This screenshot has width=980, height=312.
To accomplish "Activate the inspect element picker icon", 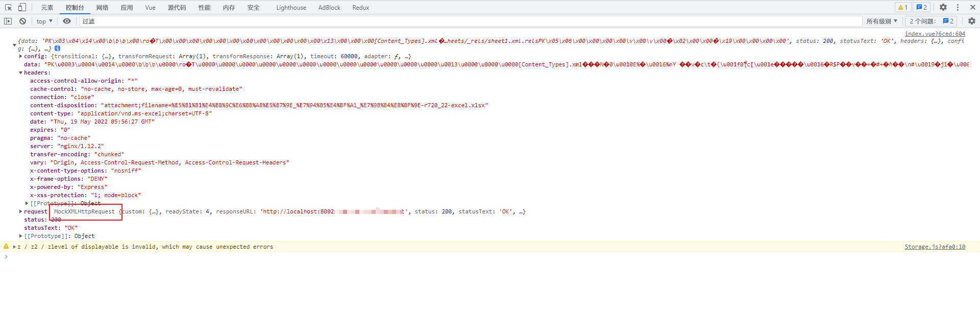I will click(x=8, y=7).
